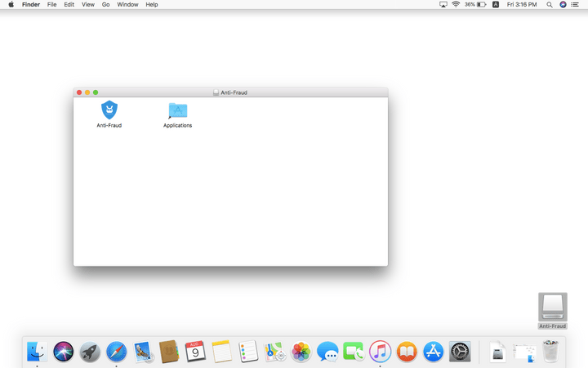Open Messages app in Dock
The image size is (588, 368).
coord(327,352)
